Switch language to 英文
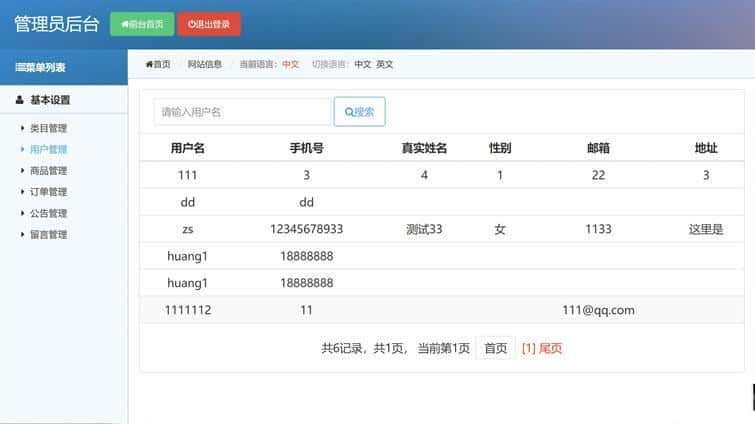The width and height of the screenshot is (755, 424). [384, 64]
